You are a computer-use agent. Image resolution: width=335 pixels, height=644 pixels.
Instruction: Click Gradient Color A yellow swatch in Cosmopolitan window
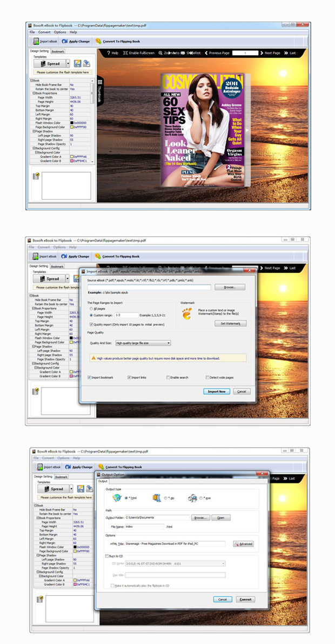click(71, 156)
